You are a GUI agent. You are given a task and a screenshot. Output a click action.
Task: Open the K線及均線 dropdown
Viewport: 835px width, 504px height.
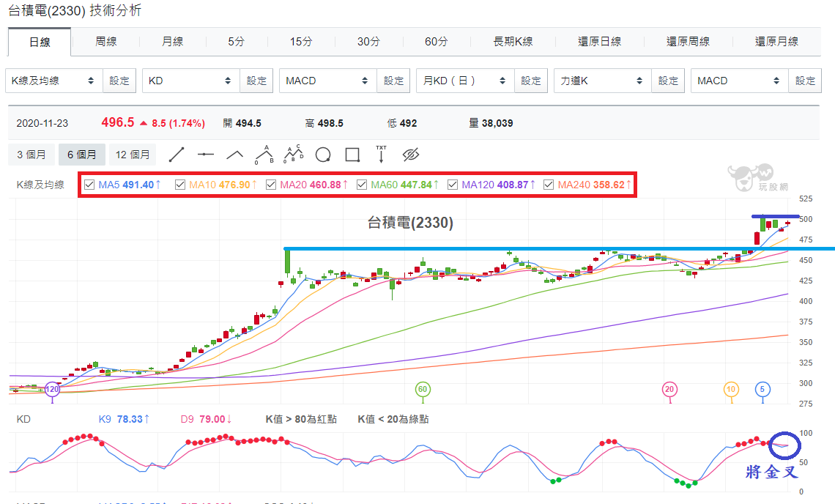pos(53,81)
